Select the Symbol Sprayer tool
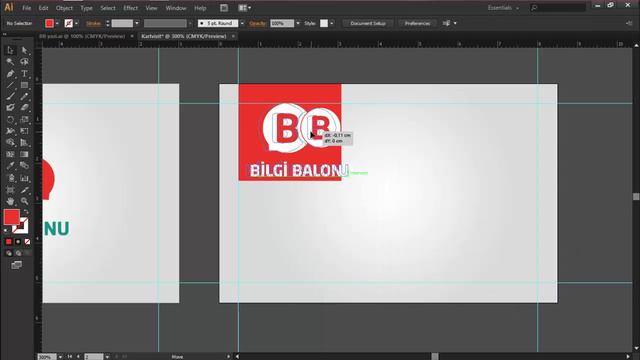 [x=10, y=178]
